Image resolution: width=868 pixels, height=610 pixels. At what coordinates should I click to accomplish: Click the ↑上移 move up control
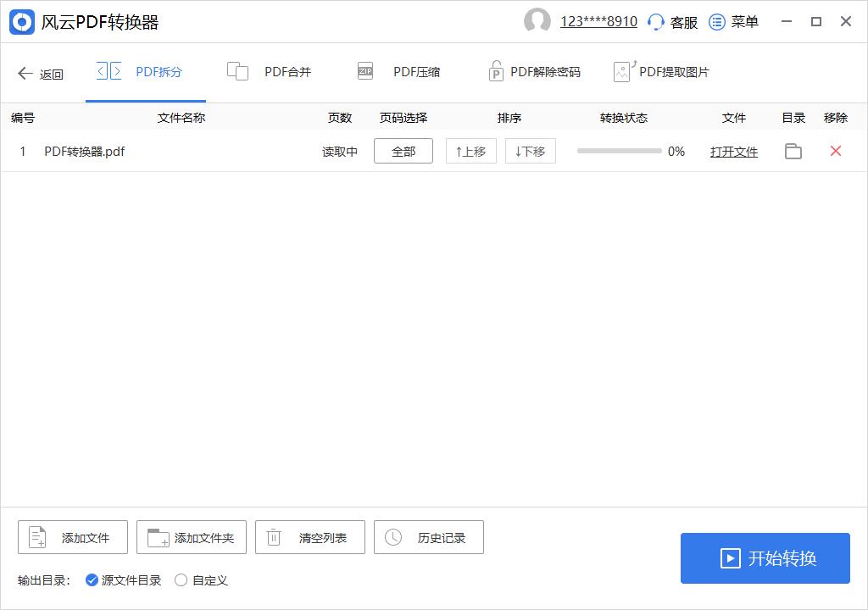point(470,151)
